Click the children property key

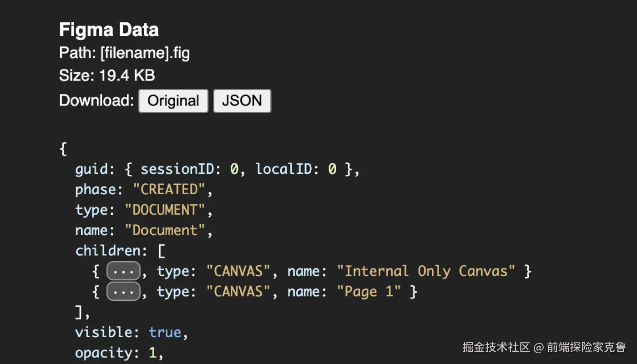[x=108, y=251]
